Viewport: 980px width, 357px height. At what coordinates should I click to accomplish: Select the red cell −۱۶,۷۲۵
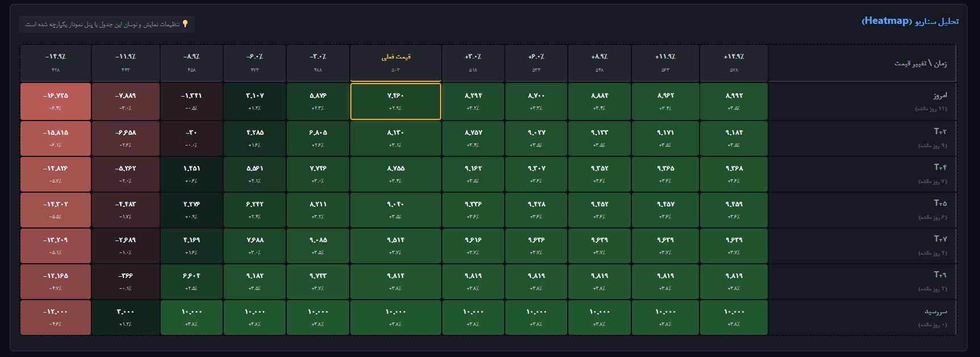(56, 101)
